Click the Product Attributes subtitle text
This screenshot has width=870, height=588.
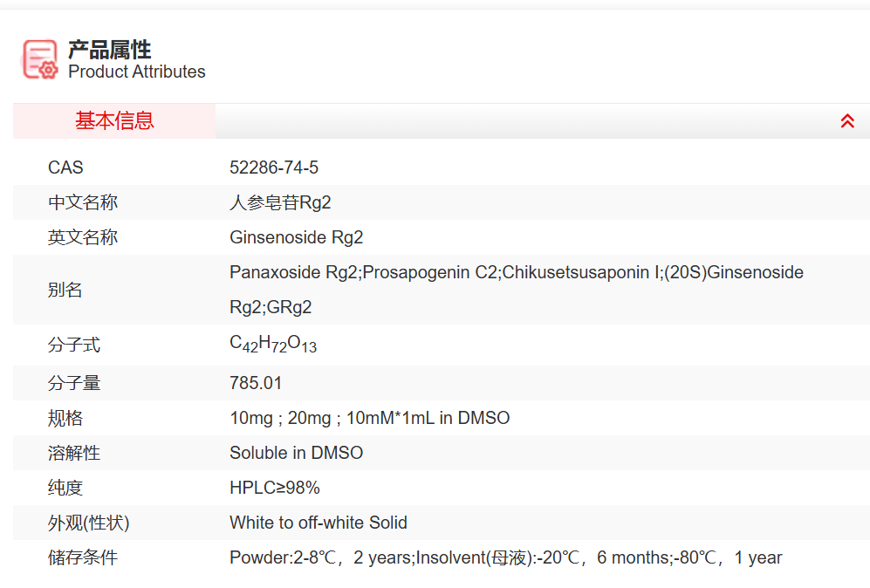point(137,72)
